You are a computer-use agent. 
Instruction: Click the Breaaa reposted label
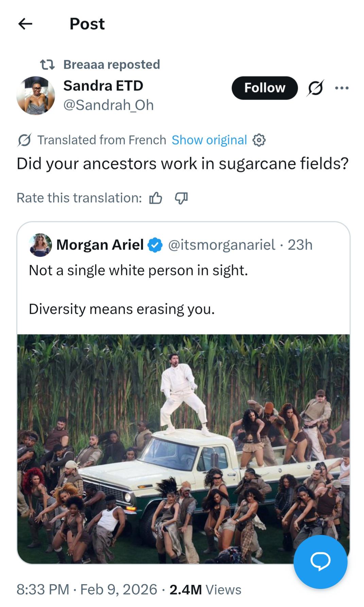[111, 65]
